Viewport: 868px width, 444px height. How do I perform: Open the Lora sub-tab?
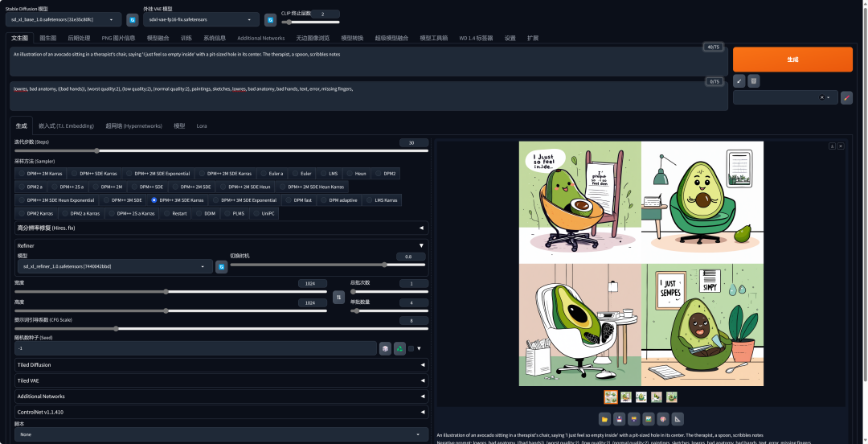click(202, 125)
